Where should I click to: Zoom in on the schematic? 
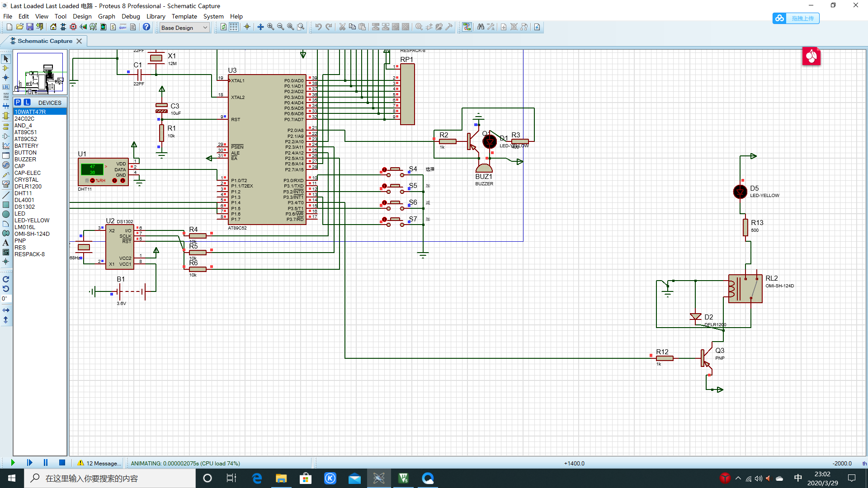(270, 27)
